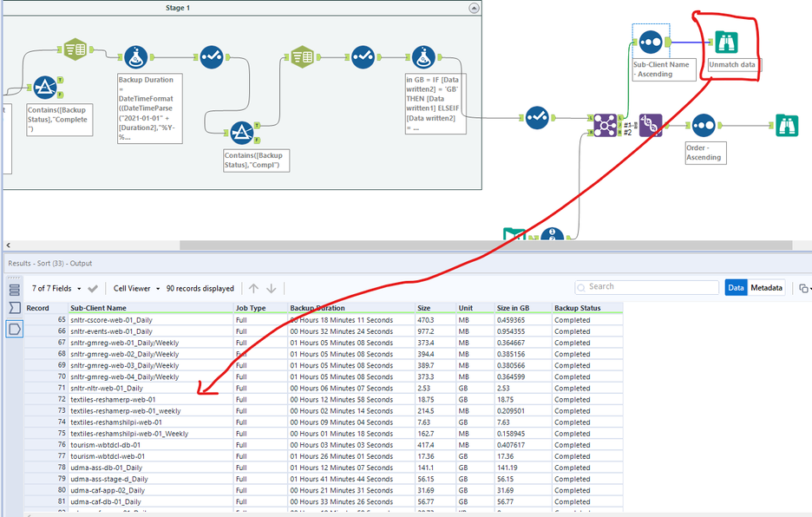Click the Size column header

point(435,308)
